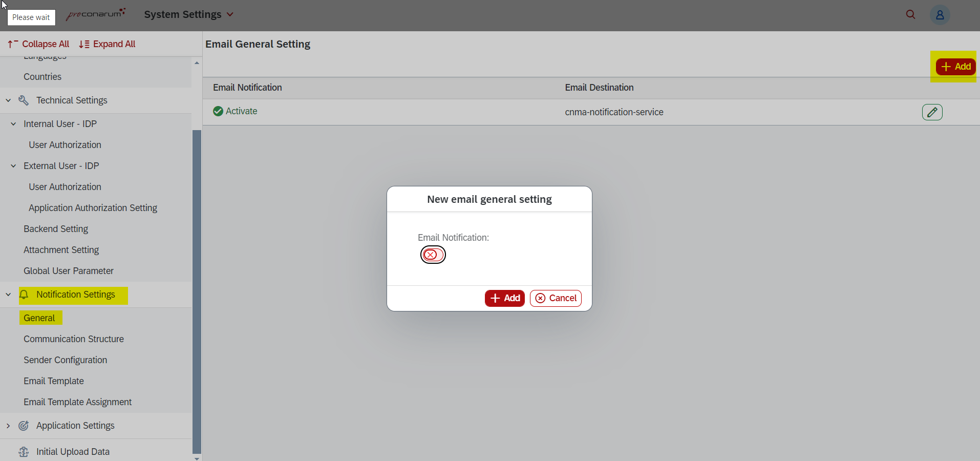
Task: Collapse the Notification Settings group chevron
Action: click(x=8, y=295)
